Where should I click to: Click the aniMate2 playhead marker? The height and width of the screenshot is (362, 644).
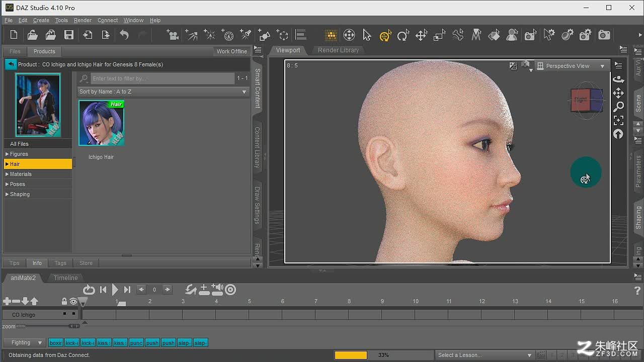click(x=83, y=302)
